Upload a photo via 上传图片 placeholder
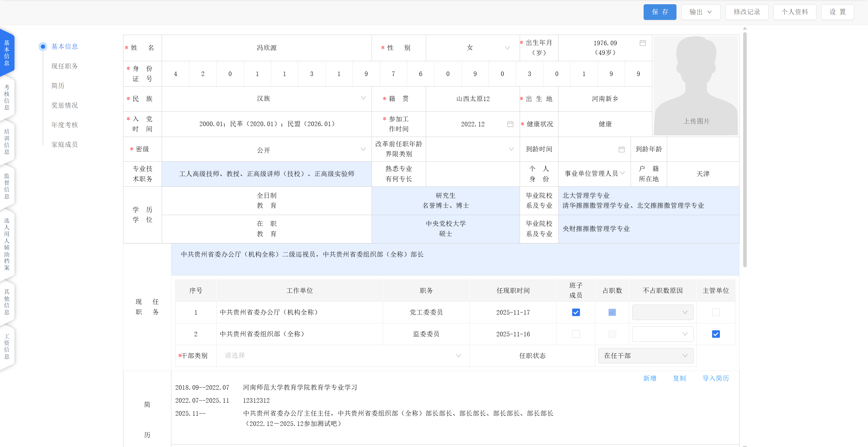868x447 pixels. coord(696,86)
